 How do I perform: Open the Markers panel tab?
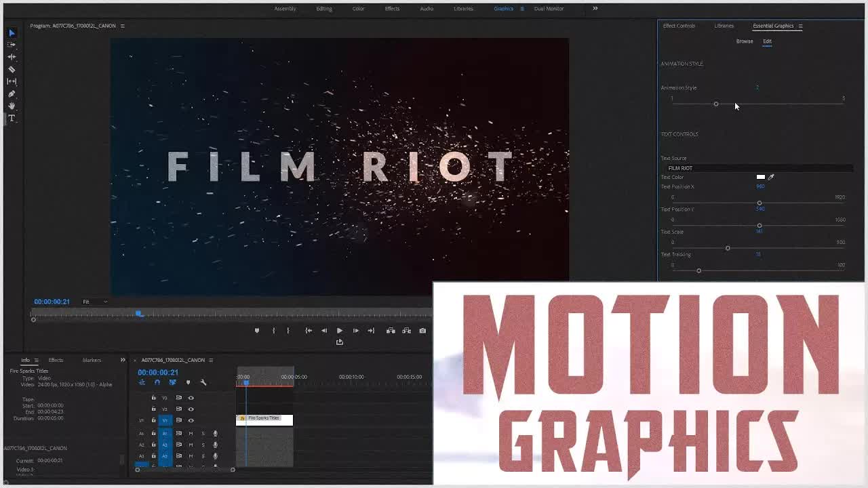[92, 360]
